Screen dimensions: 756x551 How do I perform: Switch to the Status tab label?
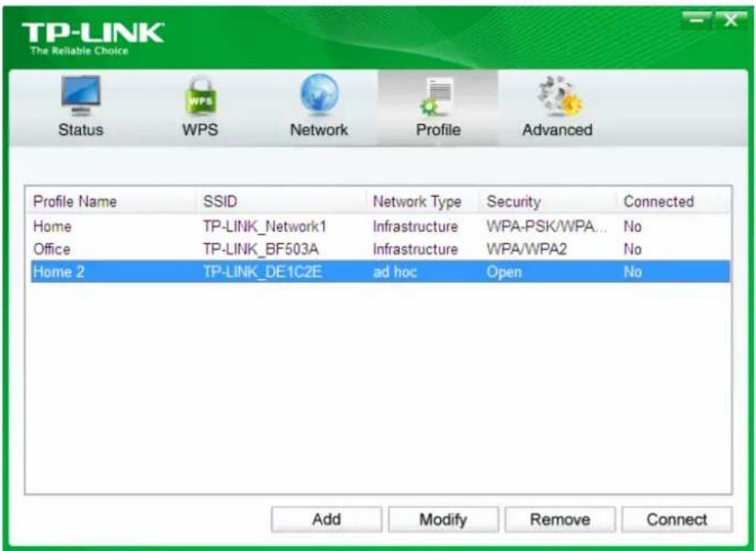coord(80,130)
